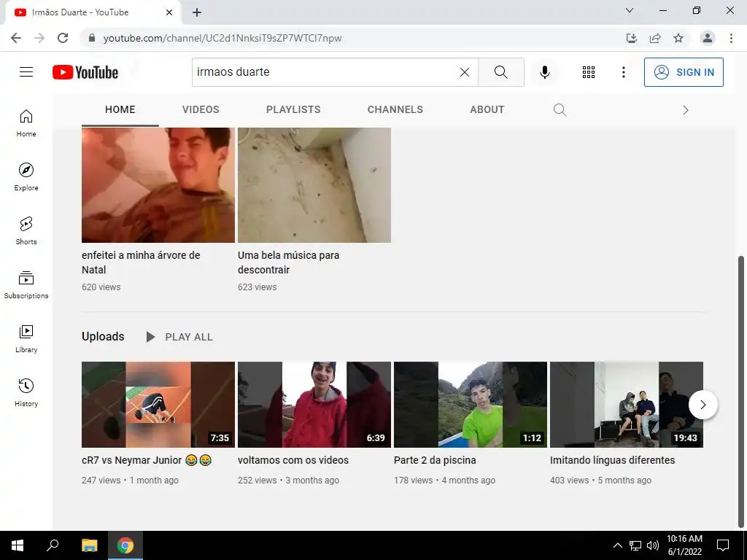This screenshot has width=747, height=560.
Task: Click PLAY ALL for Uploads
Action: point(179,337)
